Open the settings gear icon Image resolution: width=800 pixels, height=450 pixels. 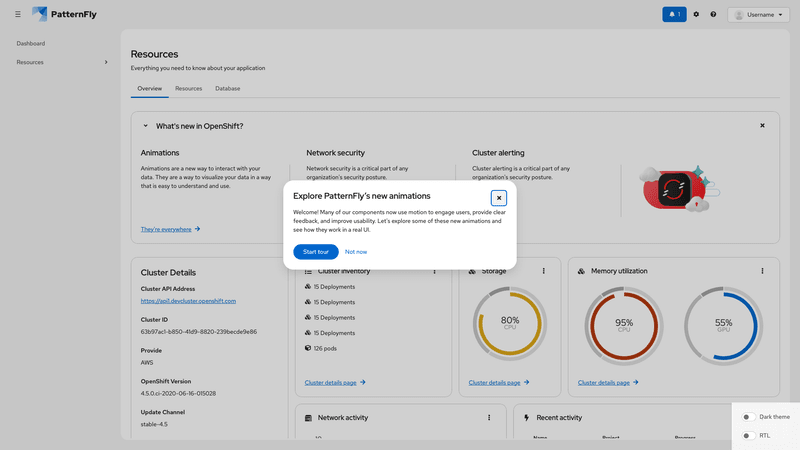coord(696,14)
